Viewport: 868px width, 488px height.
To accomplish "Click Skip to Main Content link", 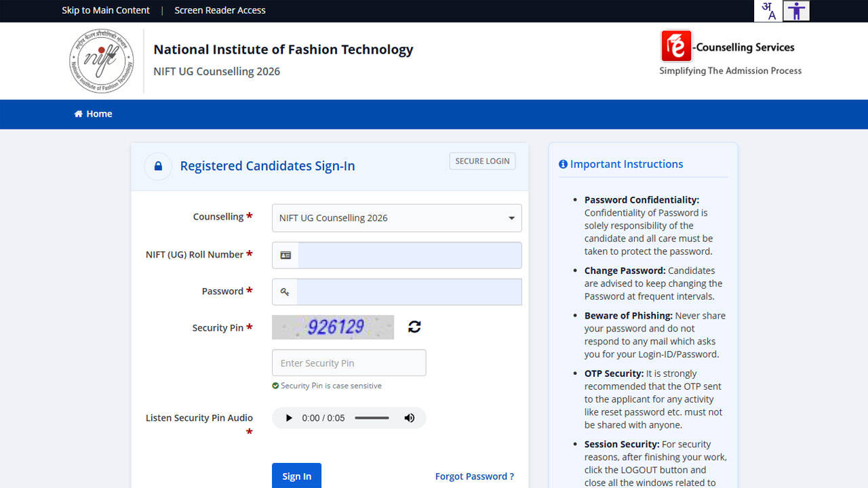I will coord(106,10).
